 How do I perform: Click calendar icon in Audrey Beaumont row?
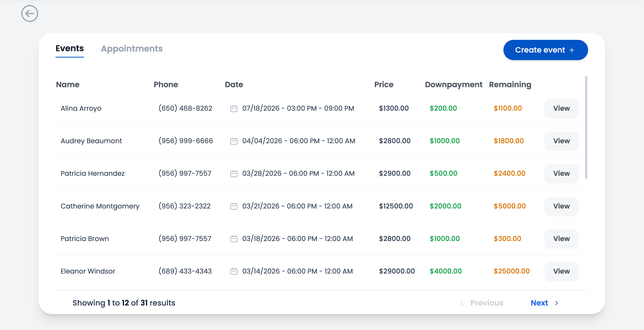tap(233, 141)
